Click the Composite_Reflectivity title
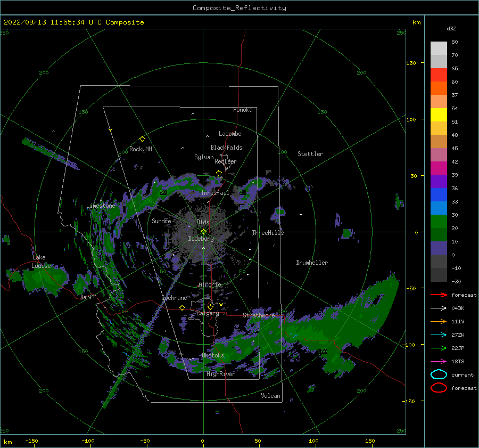The width and height of the screenshot is (479, 448). coord(240,8)
